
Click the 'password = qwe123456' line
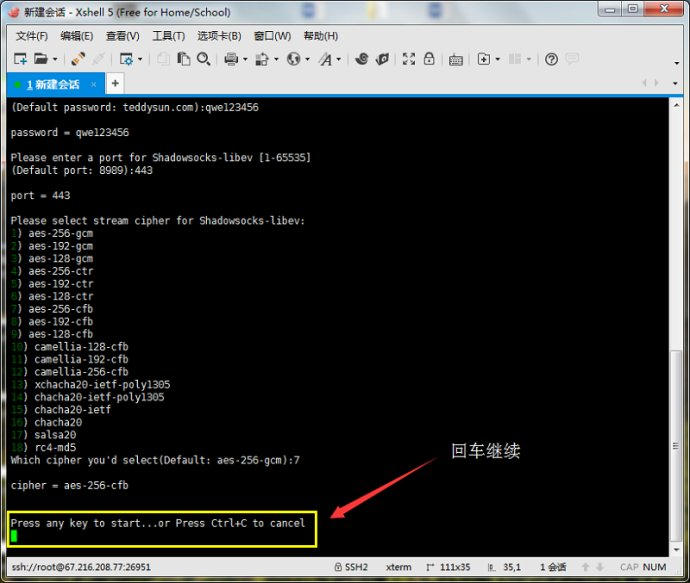pos(70,132)
